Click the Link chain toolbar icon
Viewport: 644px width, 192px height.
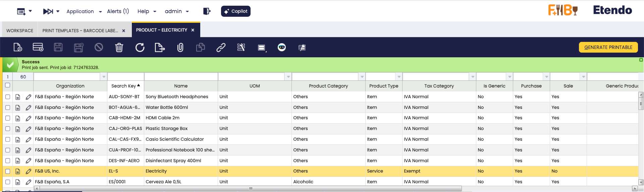(221, 48)
